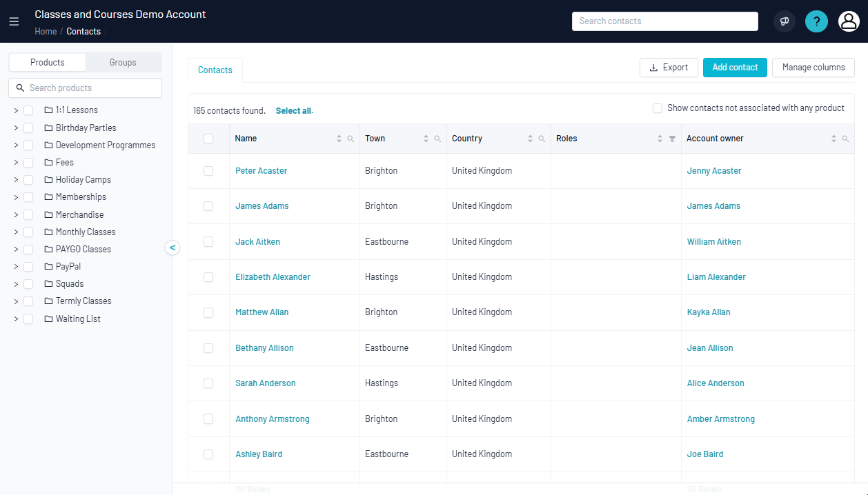Expand the Waiting List folder
The image size is (868, 495).
(x=16, y=319)
